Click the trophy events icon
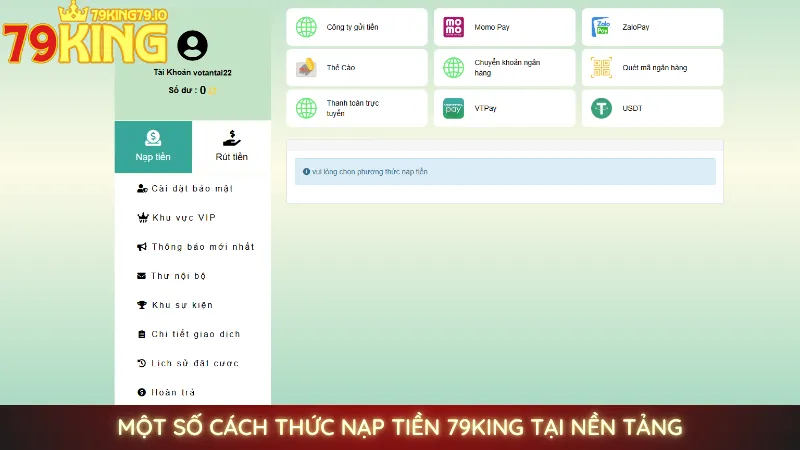 click(142, 305)
